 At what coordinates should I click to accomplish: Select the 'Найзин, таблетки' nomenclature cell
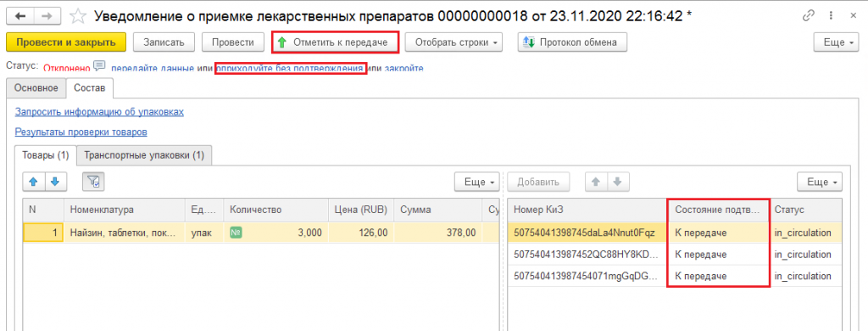coord(124,233)
